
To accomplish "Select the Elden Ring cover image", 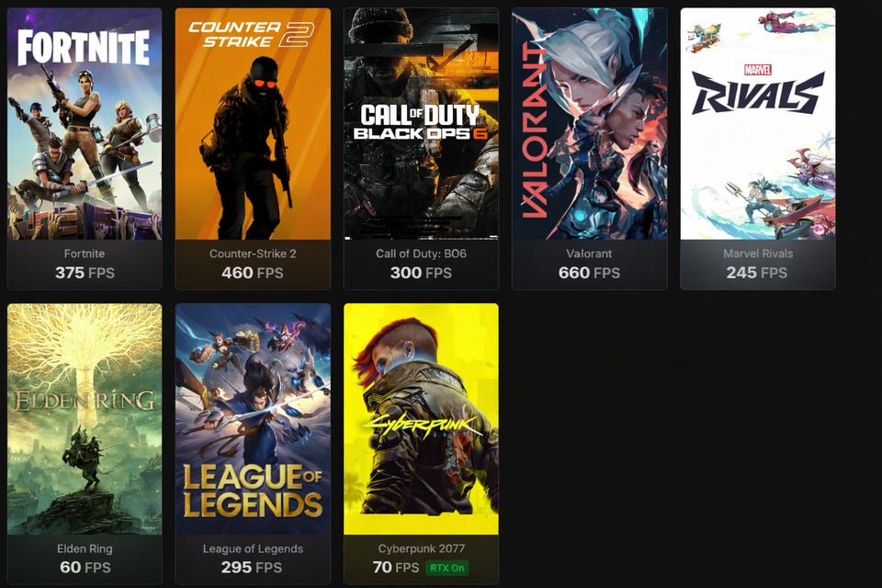I will point(85,419).
